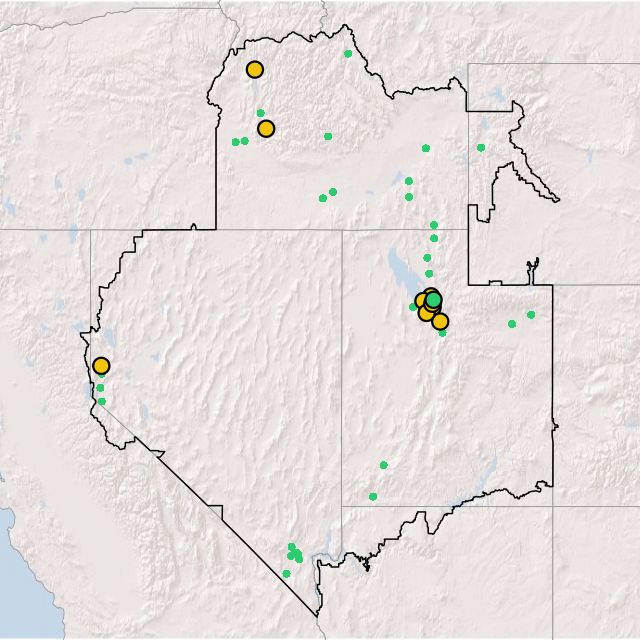The width and height of the screenshot is (640, 640).
Task: Click the green dot directly below the Utah yellow cluster
Action: (x=442, y=333)
